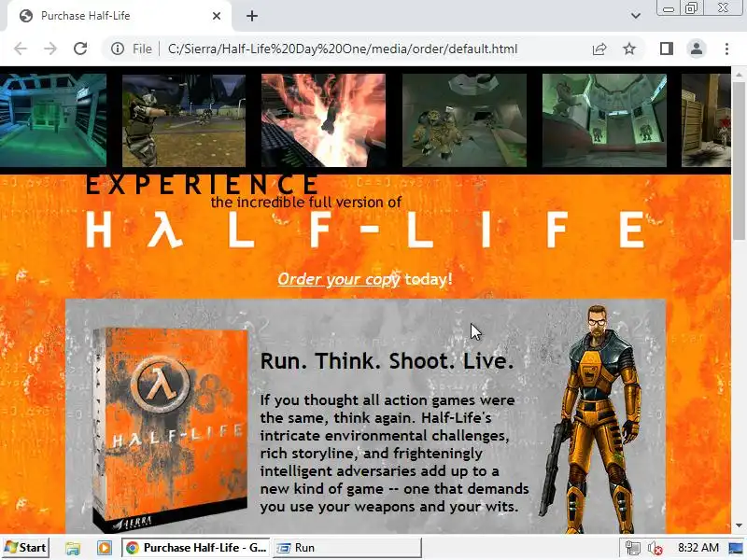Click the Half-Life box art image
Image resolution: width=747 pixels, height=560 pixels.
click(x=170, y=428)
